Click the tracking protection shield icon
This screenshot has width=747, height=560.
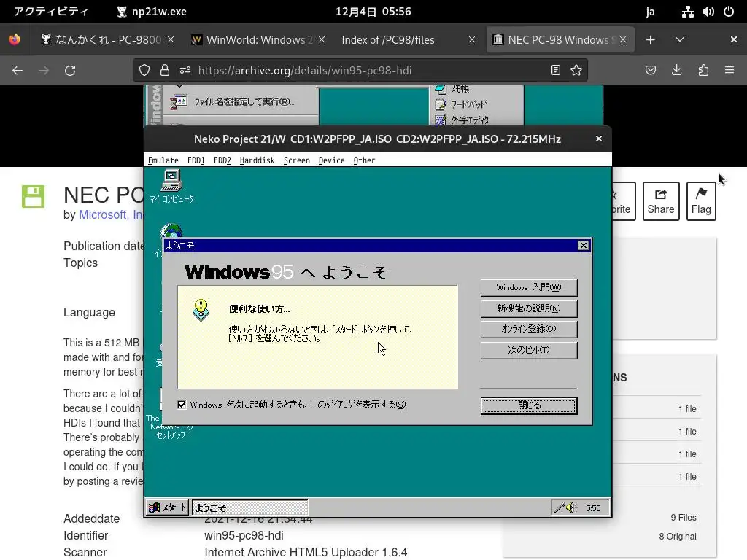tap(144, 71)
